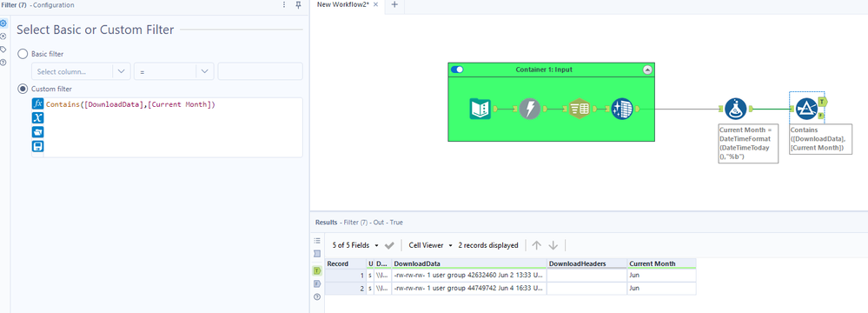Toggle Container 1: Input enabled switch

[457, 70]
